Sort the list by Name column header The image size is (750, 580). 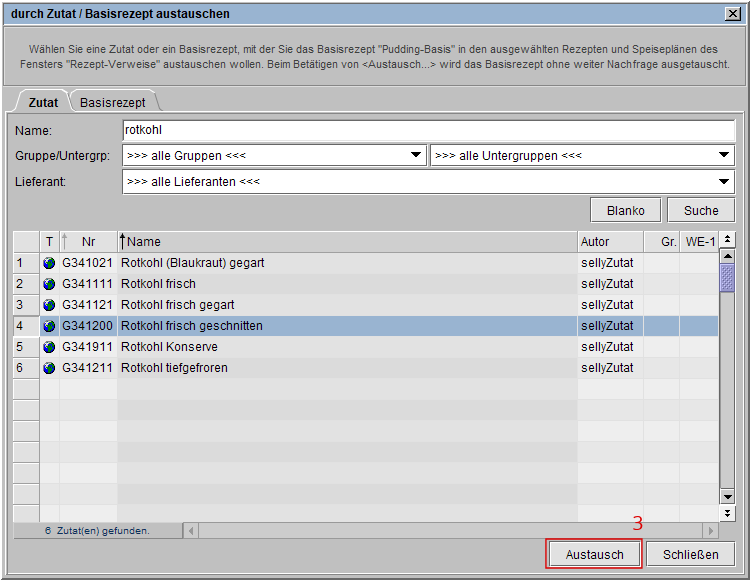345,241
